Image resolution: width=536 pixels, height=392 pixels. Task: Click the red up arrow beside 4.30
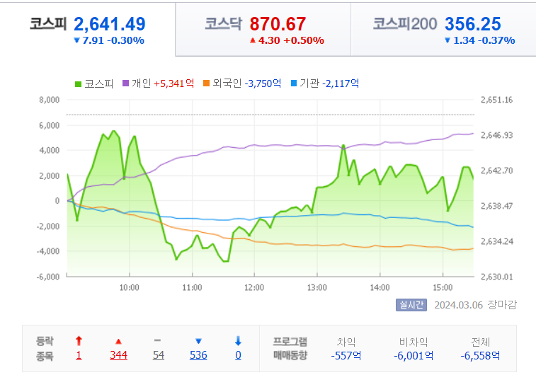[253, 40]
